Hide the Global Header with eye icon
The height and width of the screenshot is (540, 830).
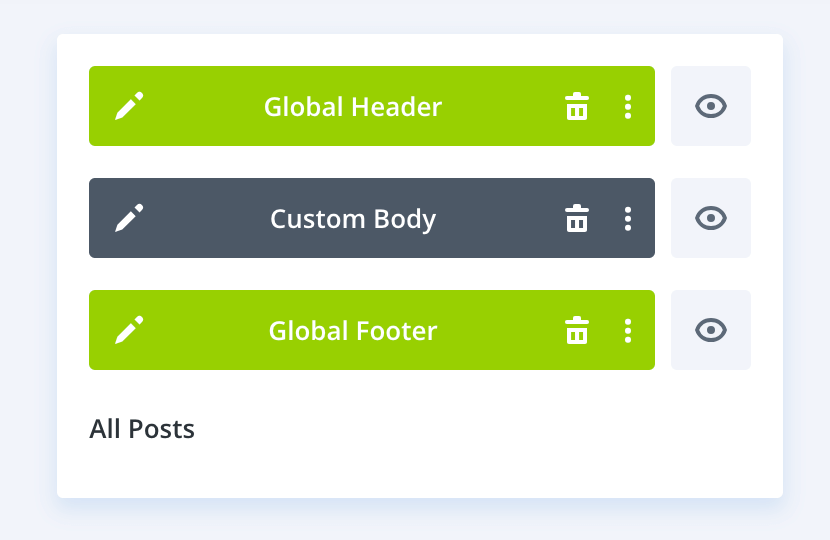coord(710,106)
